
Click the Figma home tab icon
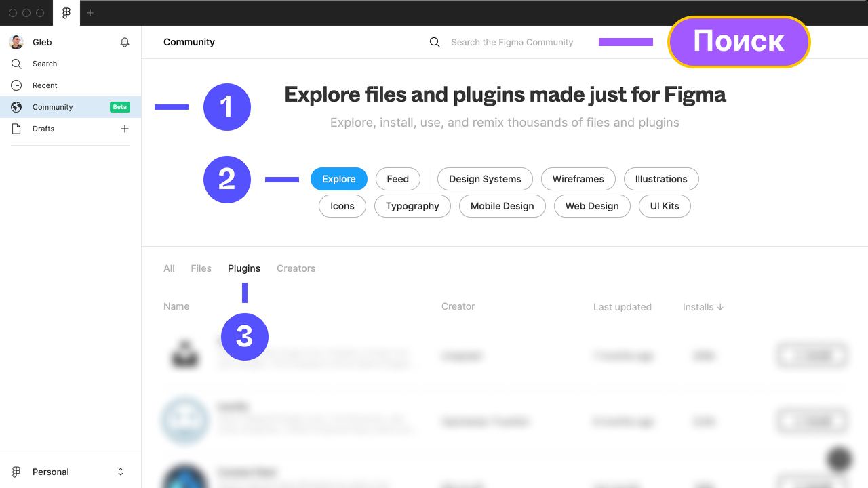66,13
